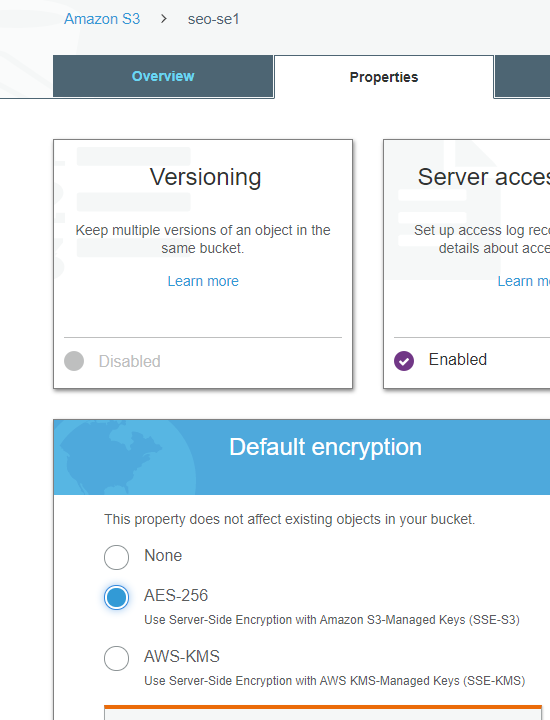This screenshot has height=720, width=550.
Task: Open the partially visible tab after Properties
Action: pos(522,76)
